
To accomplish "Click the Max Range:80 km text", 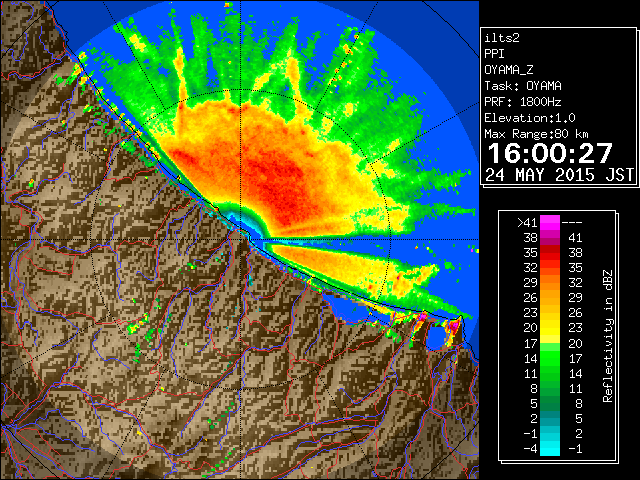I will 537,134.
